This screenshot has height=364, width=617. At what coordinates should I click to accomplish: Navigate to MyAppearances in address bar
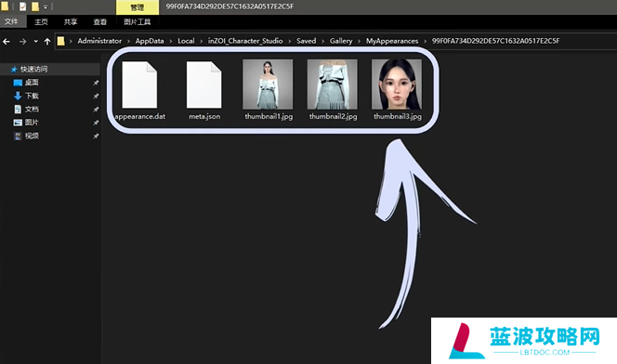(x=392, y=41)
